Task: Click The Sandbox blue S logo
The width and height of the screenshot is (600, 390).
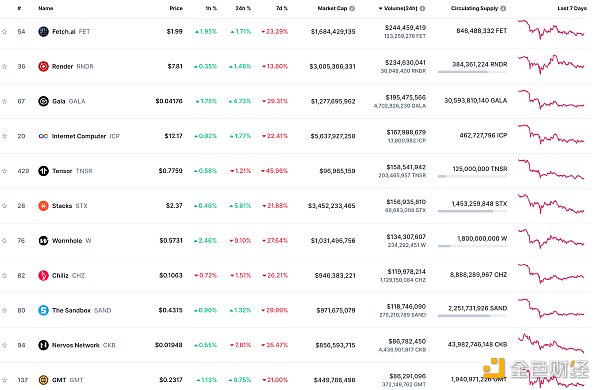Action: (x=43, y=310)
